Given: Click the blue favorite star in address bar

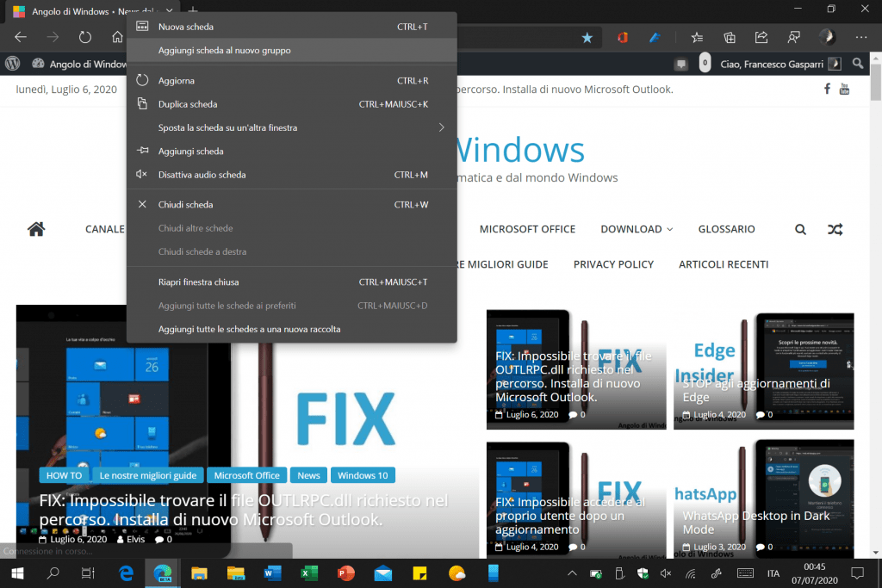Looking at the screenshot, I should point(587,38).
